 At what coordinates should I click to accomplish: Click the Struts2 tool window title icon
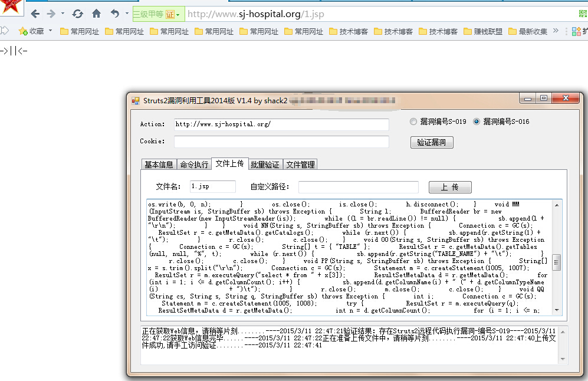click(x=136, y=100)
